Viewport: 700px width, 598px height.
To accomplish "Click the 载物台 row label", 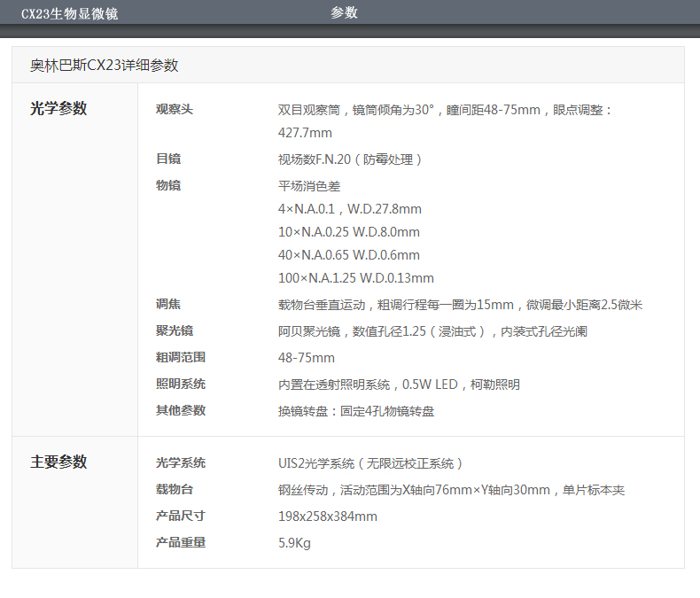I will coord(174,489).
